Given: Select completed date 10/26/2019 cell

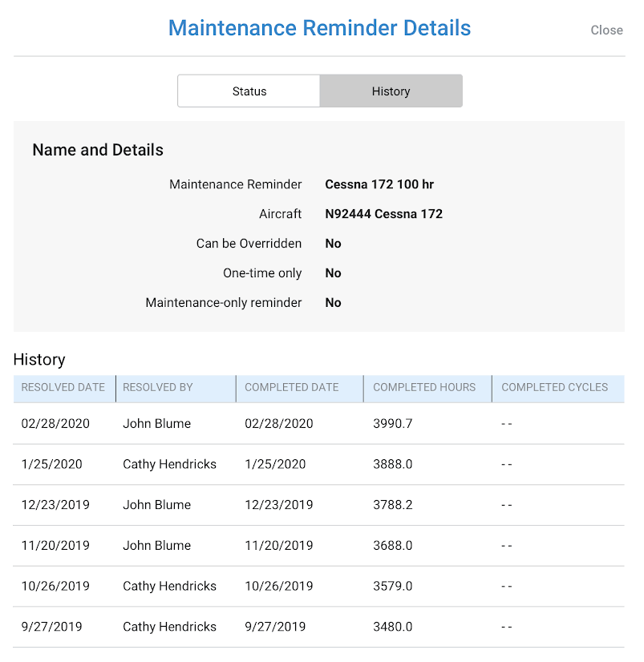Looking at the screenshot, I should [x=279, y=586].
